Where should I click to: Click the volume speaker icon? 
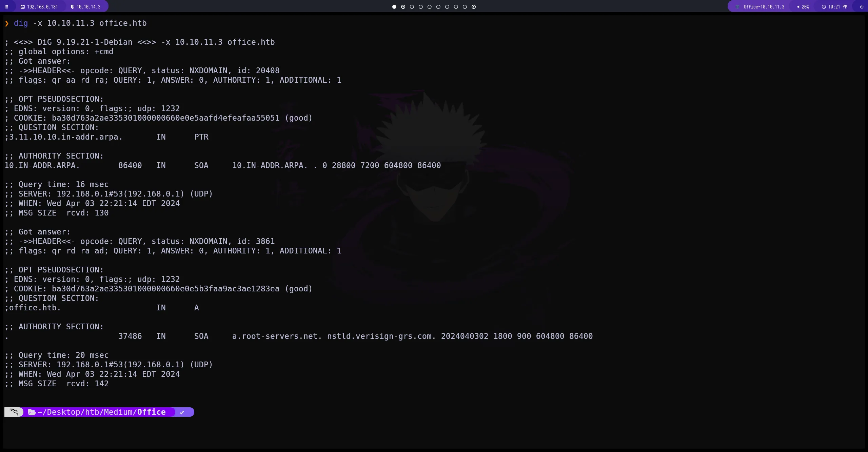(798, 7)
